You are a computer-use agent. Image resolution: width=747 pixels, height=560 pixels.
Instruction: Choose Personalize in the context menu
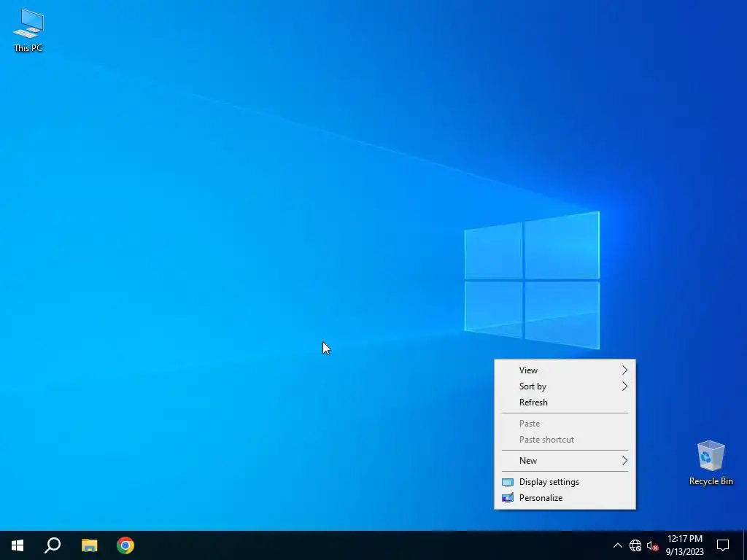(x=565, y=498)
